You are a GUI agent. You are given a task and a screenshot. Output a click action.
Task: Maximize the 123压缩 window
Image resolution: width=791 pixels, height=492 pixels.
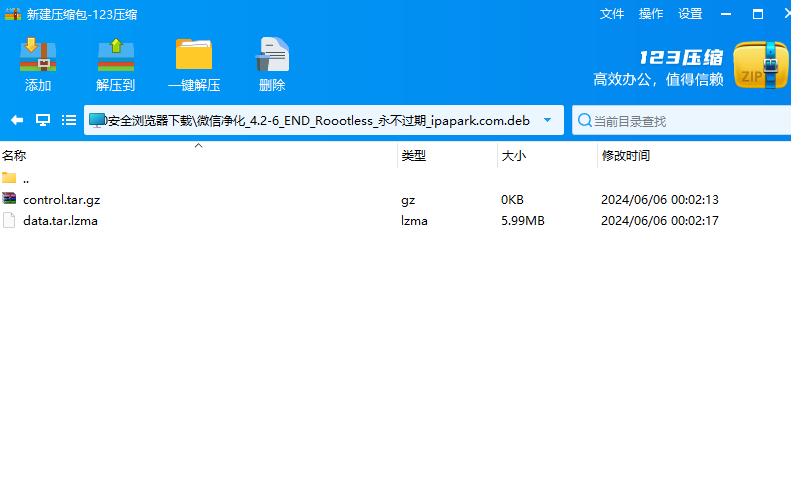click(758, 14)
